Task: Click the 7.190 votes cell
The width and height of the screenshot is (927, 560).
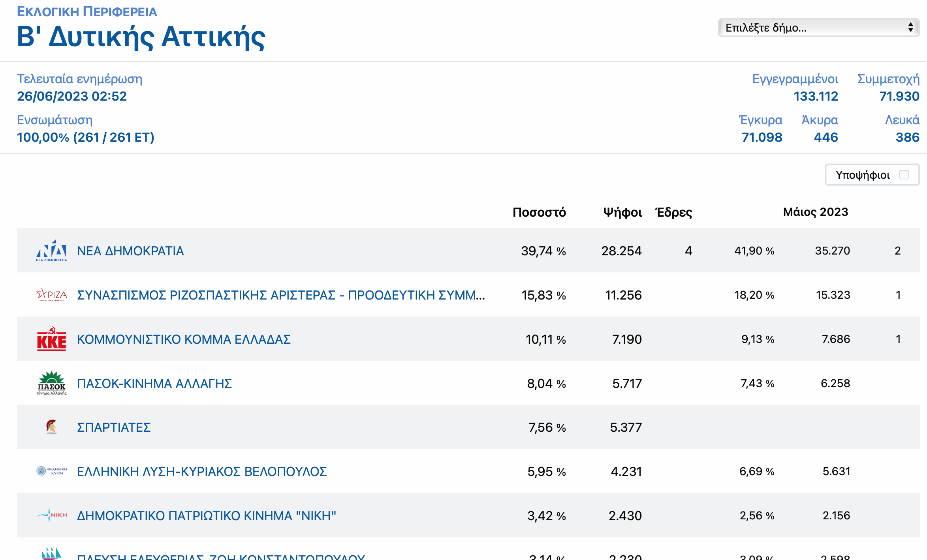Action: (627, 339)
